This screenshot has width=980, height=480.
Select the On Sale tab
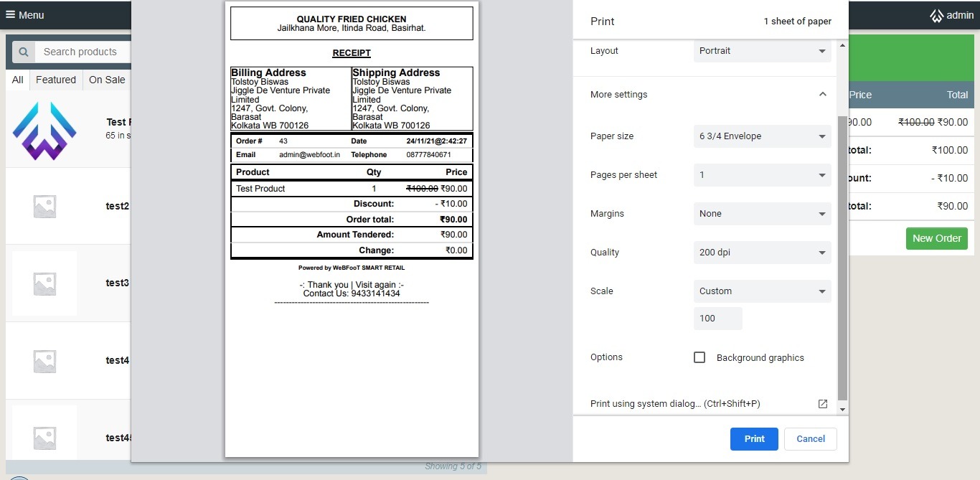(x=107, y=80)
